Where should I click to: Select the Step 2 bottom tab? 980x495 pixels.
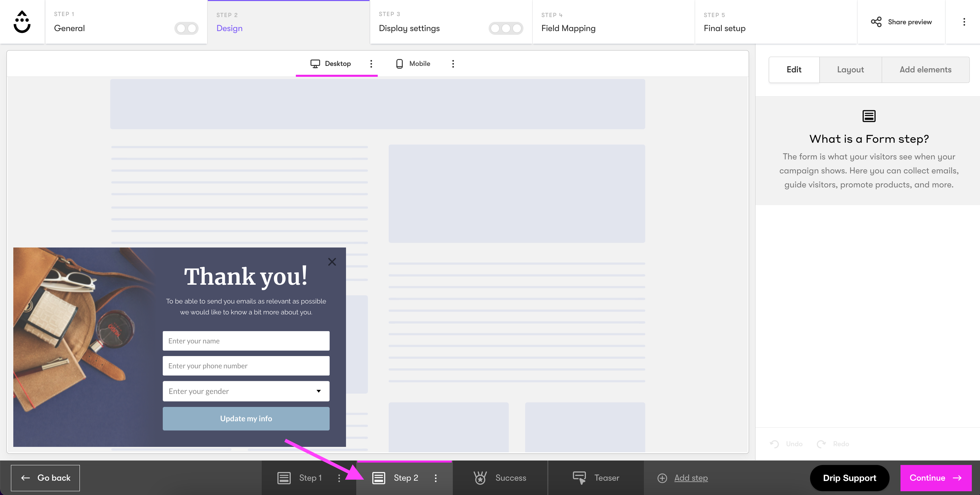click(404, 478)
